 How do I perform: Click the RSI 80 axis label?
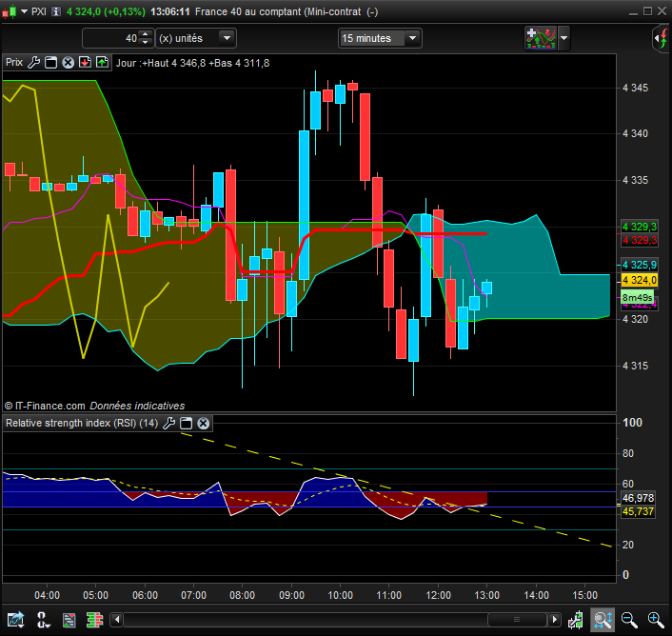pos(628,453)
